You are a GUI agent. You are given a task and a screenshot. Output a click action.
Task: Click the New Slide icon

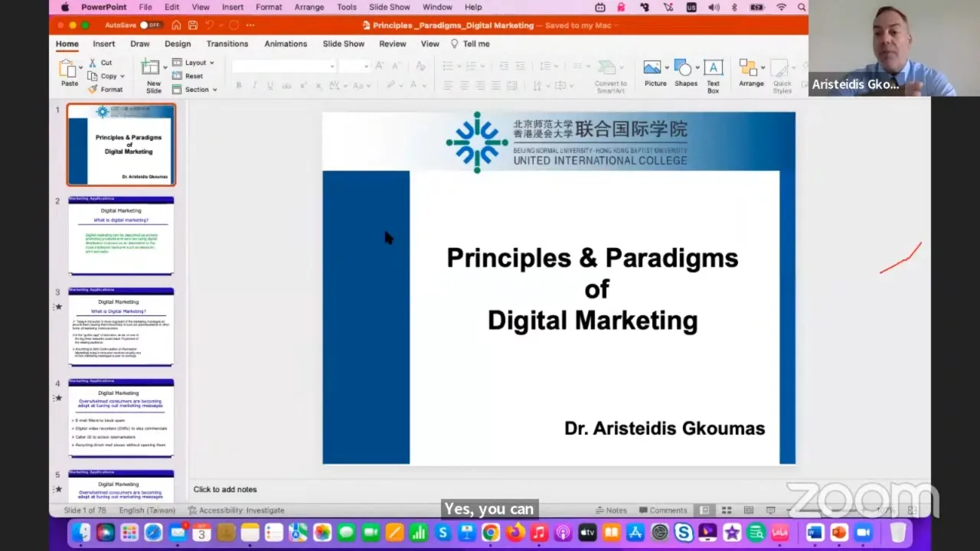[152, 69]
